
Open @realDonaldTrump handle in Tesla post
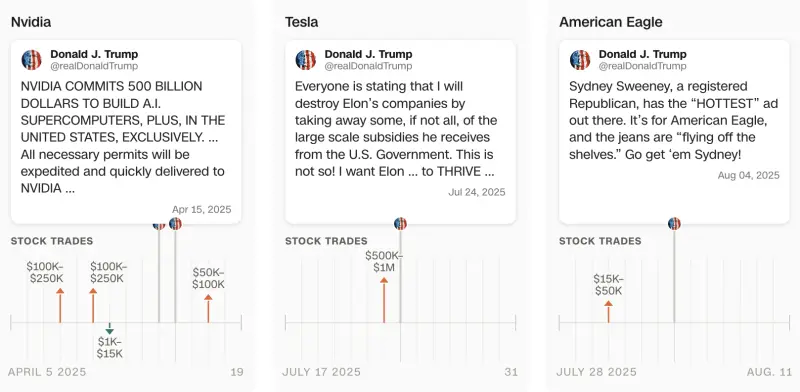tap(368, 66)
